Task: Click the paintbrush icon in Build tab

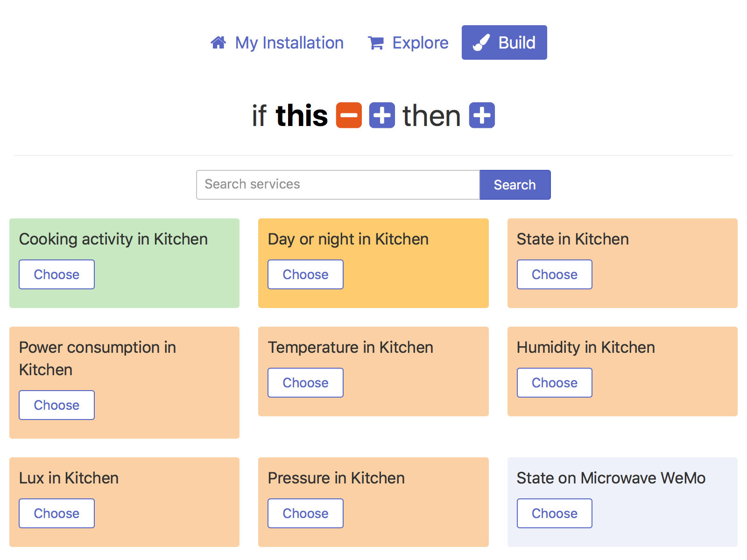Action: pos(481,43)
